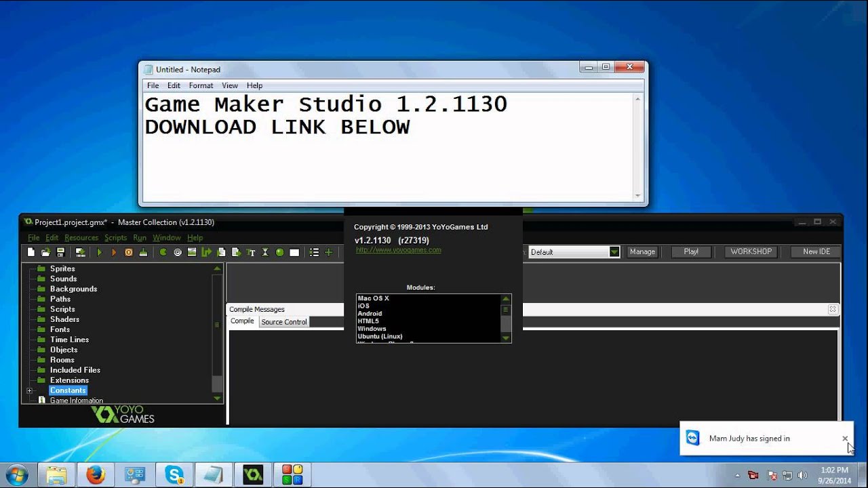Switch to the Source Control tab
Viewport: 868px width, 488px height.
(x=284, y=322)
